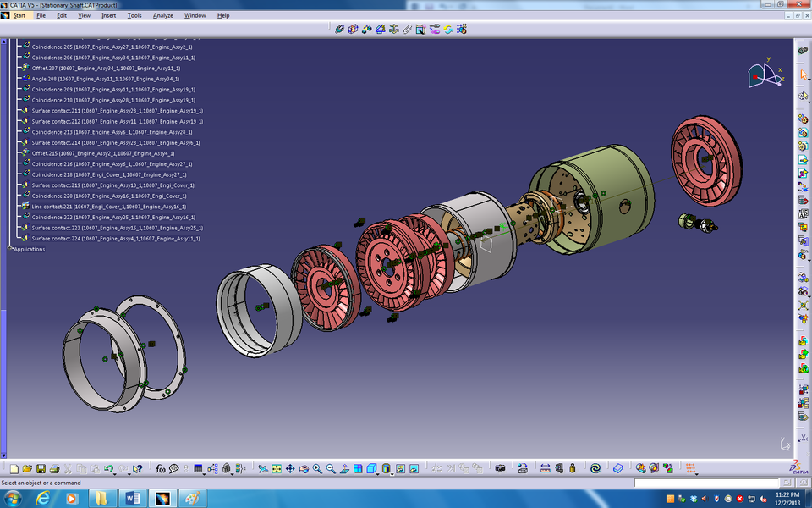Image resolution: width=812 pixels, height=508 pixels.
Task: Select the Fix Component anchor tool
Action: tap(393, 29)
